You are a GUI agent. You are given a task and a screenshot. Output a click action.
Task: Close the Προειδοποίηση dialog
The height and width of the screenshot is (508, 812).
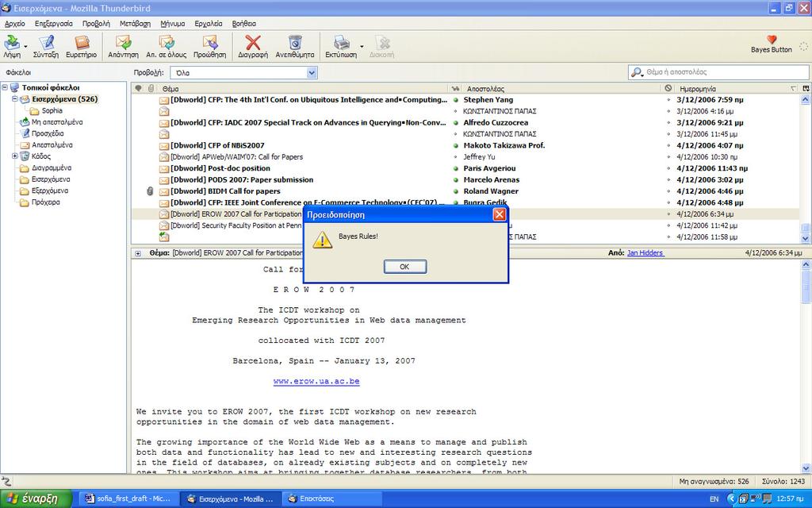coord(500,214)
